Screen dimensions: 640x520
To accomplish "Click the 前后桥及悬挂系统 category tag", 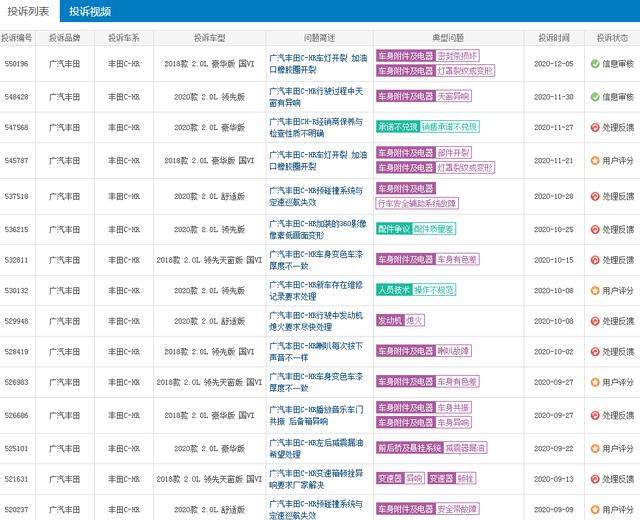I will (x=409, y=448).
